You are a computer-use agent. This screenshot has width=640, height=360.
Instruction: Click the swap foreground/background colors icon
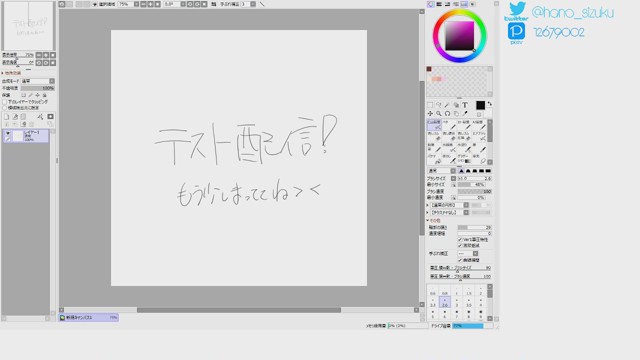[490, 104]
